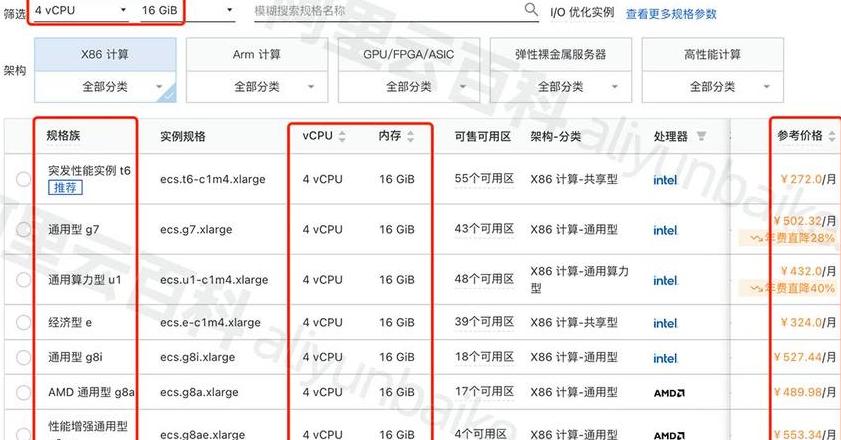Click the ¥432.0/月 price
The image size is (841, 440).
coord(808,272)
